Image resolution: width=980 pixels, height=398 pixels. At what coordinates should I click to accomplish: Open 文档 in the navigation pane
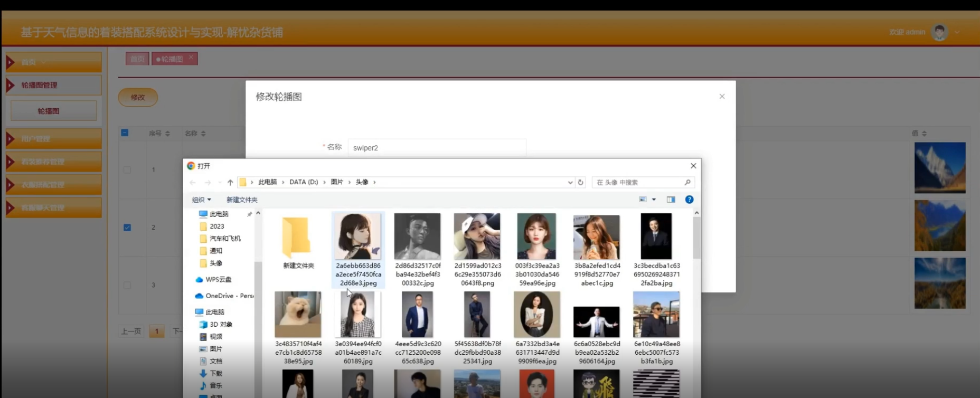pos(211,361)
